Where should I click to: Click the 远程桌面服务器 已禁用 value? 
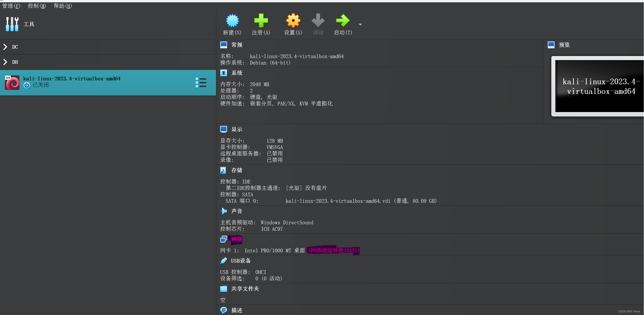(x=274, y=154)
